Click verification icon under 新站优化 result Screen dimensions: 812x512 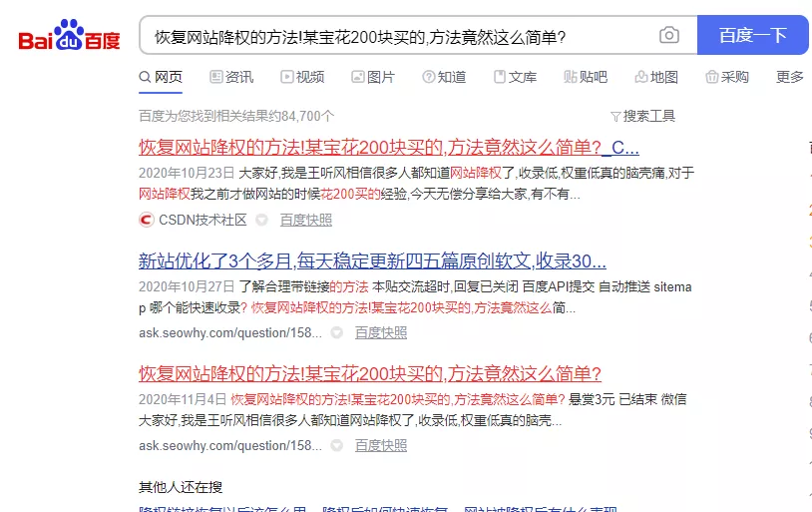[x=337, y=332]
